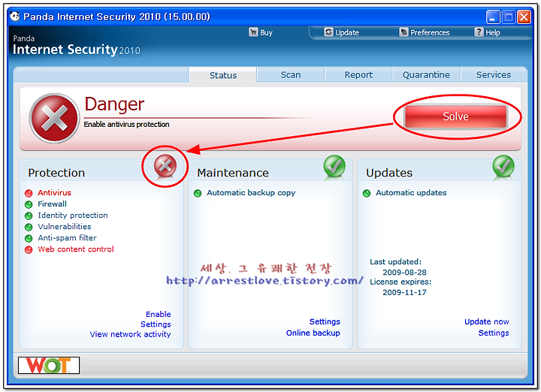541x392 pixels.
Task: Click the Help text in top bar
Action: (x=493, y=32)
